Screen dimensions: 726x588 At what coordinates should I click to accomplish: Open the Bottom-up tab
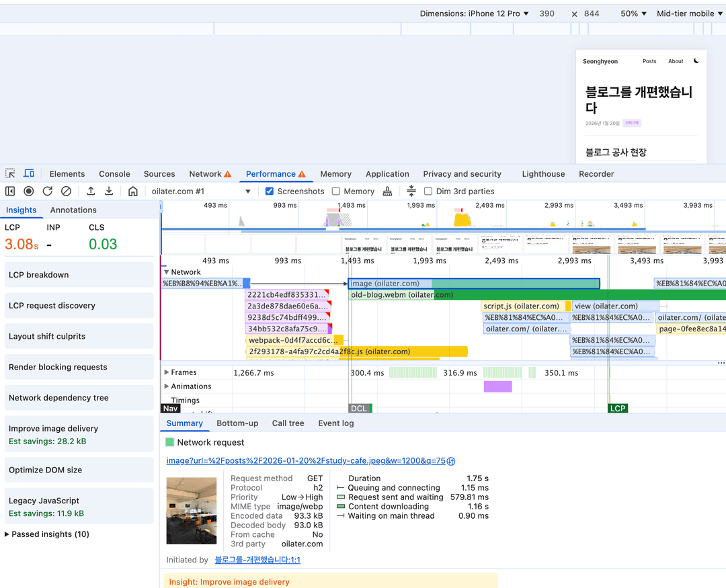point(237,423)
